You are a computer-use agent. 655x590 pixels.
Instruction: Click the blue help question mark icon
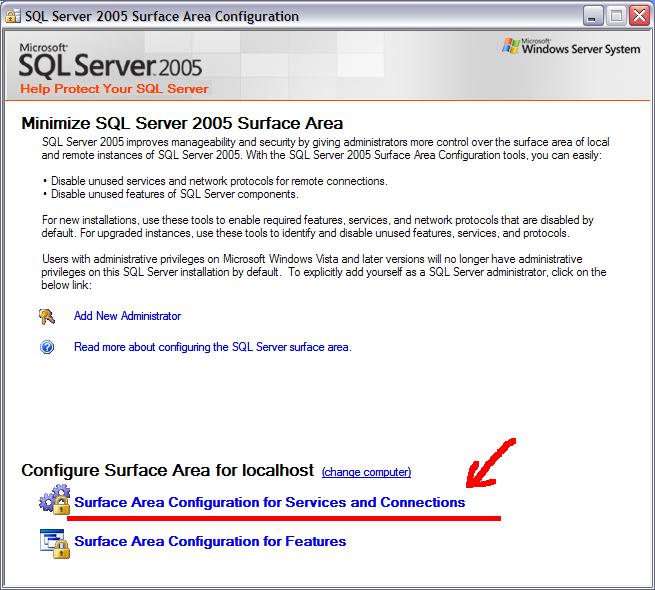47,347
